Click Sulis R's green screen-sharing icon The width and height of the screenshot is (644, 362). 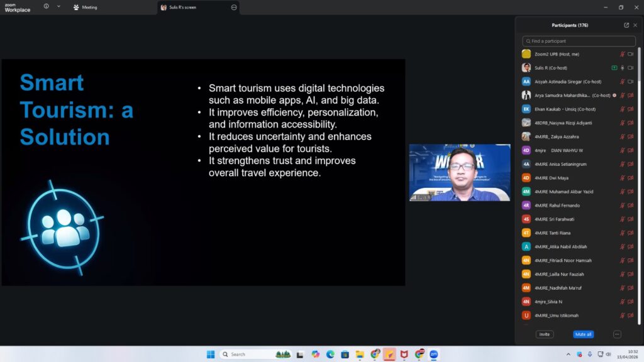(614, 68)
